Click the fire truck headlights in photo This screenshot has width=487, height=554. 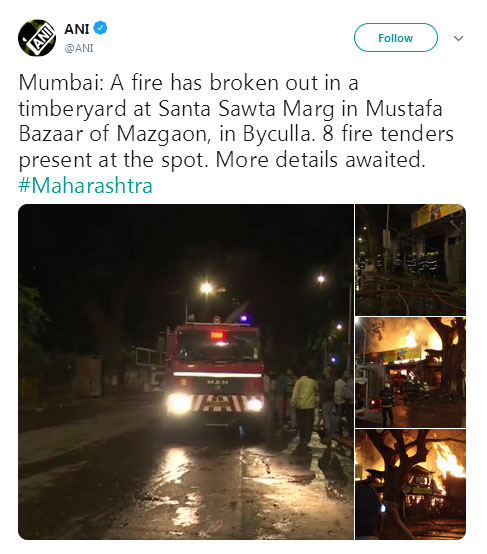pos(216,403)
